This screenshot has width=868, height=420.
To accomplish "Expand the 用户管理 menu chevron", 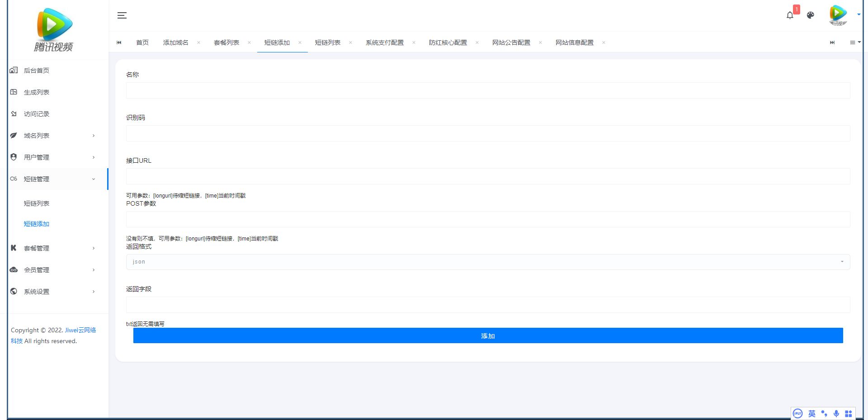I will pyautogui.click(x=94, y=157).
